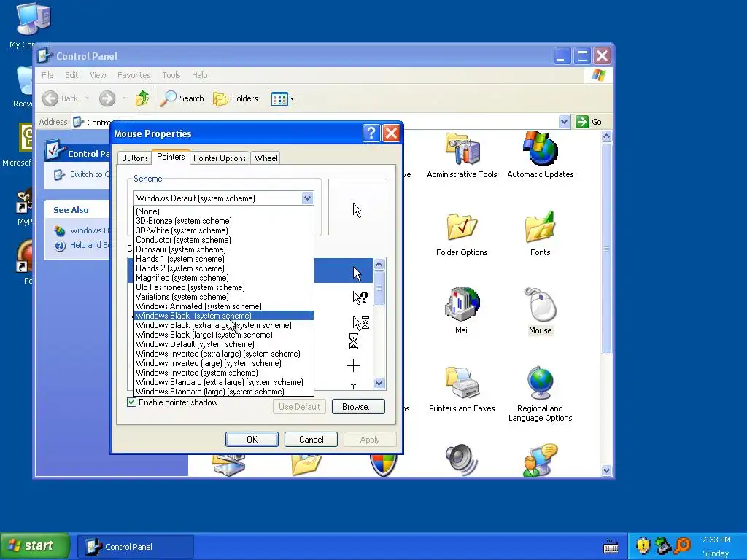The height and width of the screenshot is (560, 747).
Task: Open the Mail control panel icon
Action: coord(462,311)
